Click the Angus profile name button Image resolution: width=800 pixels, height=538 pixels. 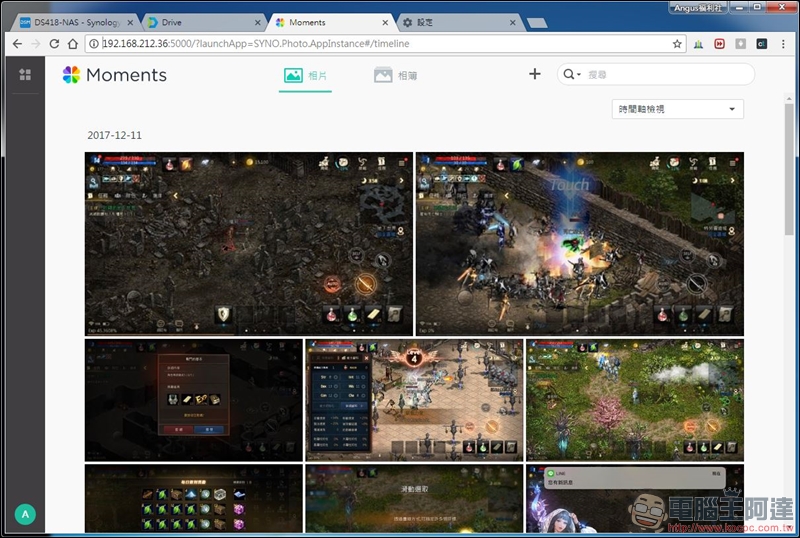coord(697,7)
